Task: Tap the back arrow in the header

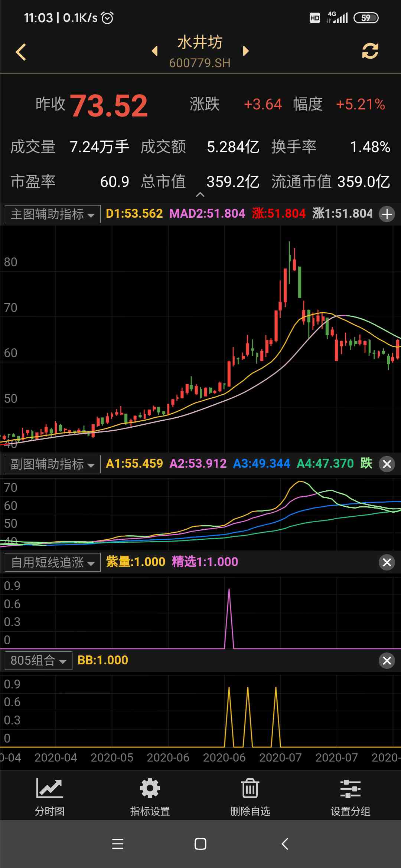Action: click(x=21, y=52)
